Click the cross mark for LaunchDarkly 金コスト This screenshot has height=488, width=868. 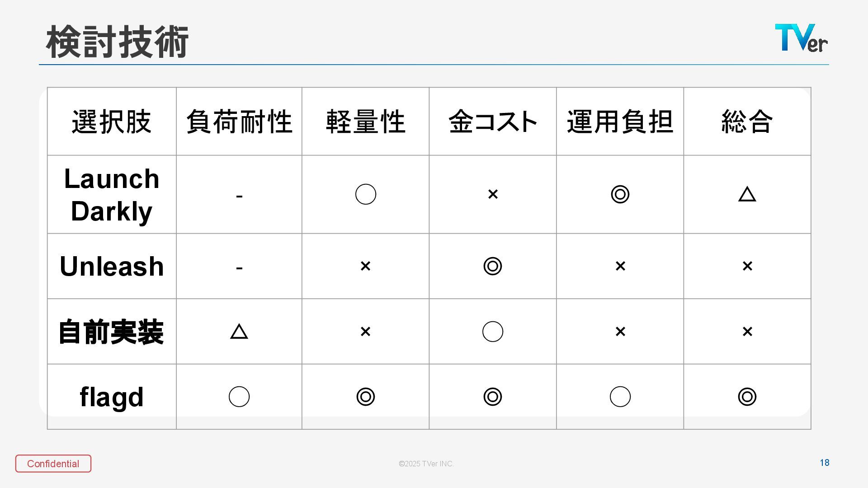point(493,194)
